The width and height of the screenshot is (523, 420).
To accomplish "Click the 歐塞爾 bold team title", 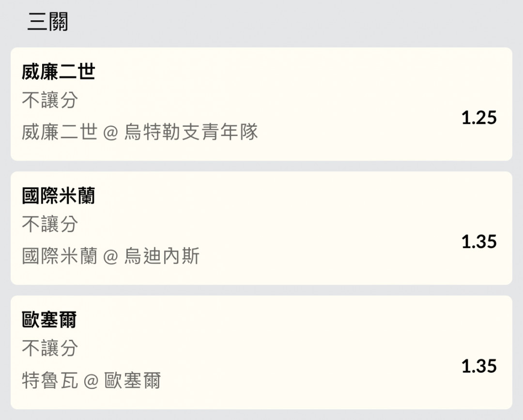I will coord(49,320).
